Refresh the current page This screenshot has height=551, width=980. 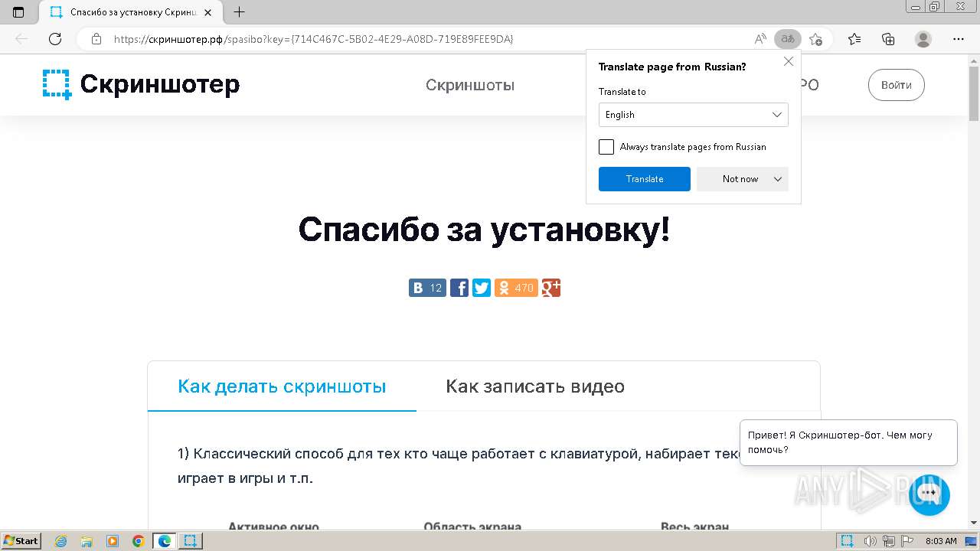tap(55, 39)
